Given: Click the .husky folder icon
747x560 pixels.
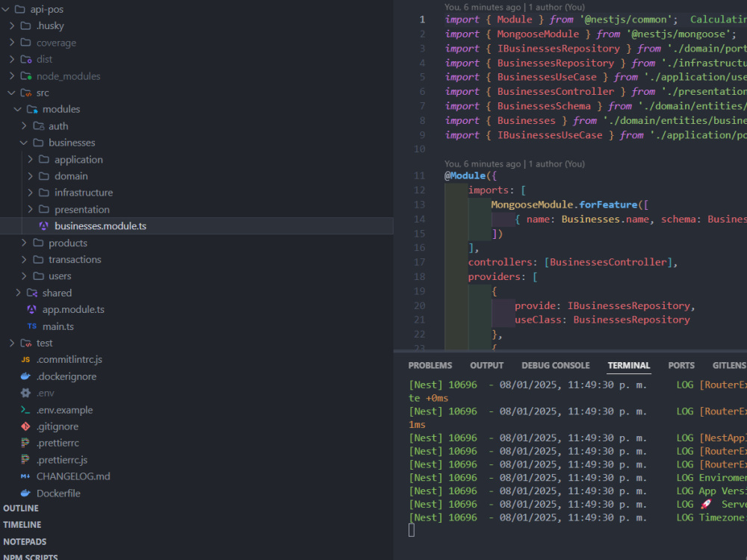Looking at the screenshot, I should pos(25,25).
